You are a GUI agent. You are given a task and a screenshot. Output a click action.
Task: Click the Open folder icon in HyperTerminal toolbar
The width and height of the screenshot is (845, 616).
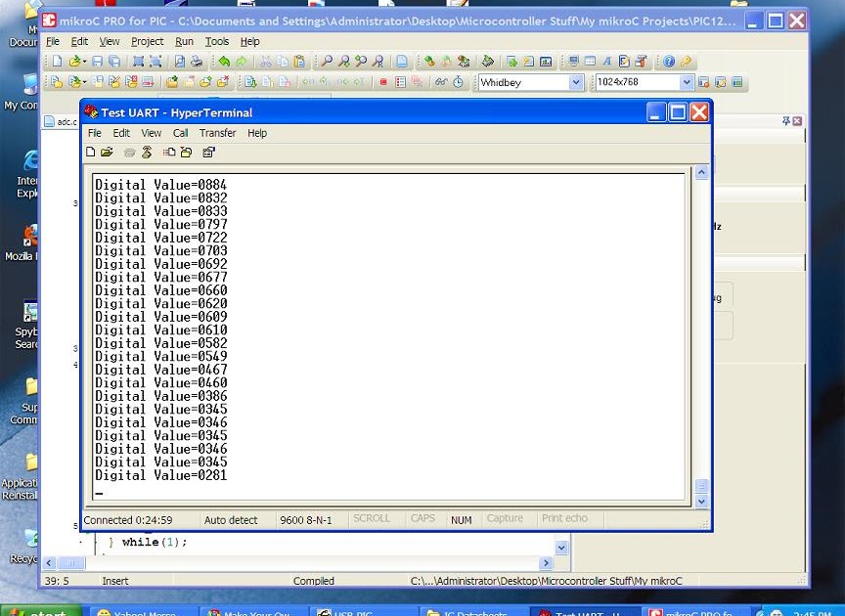(x=106, y=152)
